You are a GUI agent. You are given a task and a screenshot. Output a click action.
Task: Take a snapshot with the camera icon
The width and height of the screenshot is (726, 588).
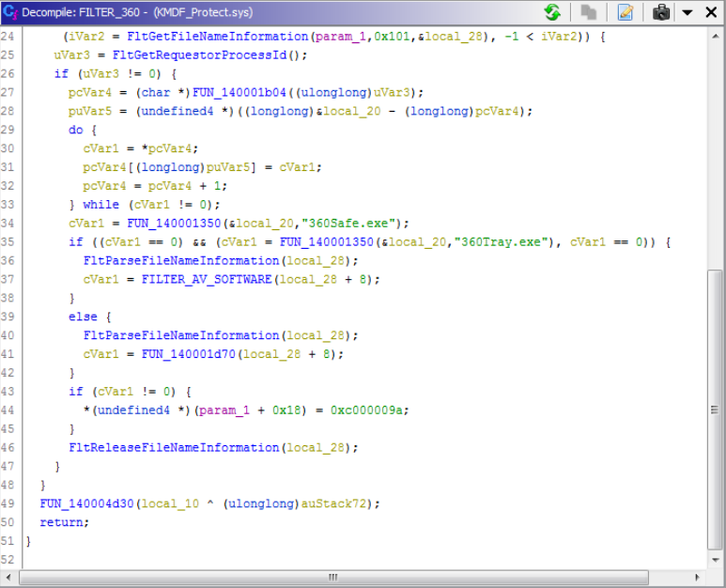(662, 12)
